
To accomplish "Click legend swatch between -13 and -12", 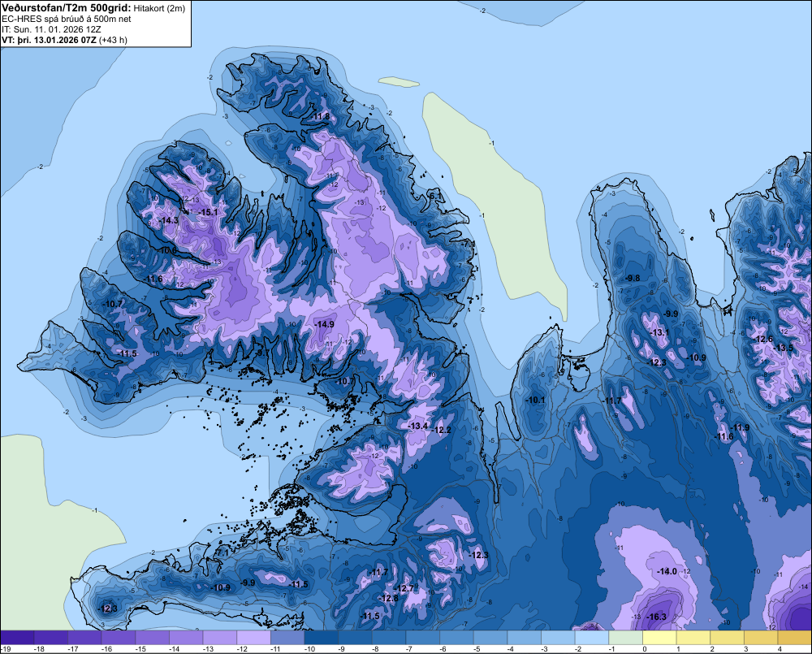I will point(220,637).
